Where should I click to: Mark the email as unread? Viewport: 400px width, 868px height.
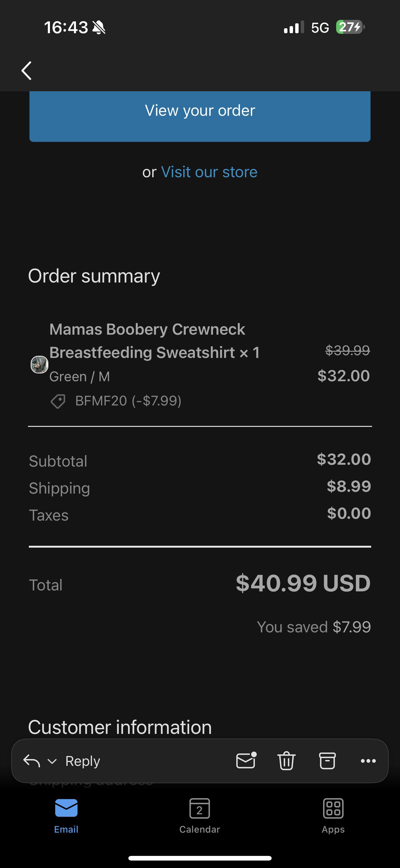(x=246, y=761)
